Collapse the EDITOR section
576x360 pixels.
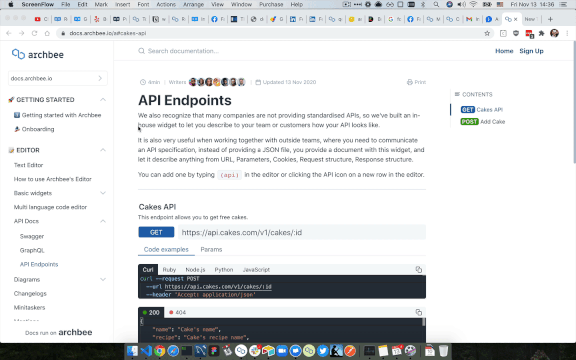[103, 150]
